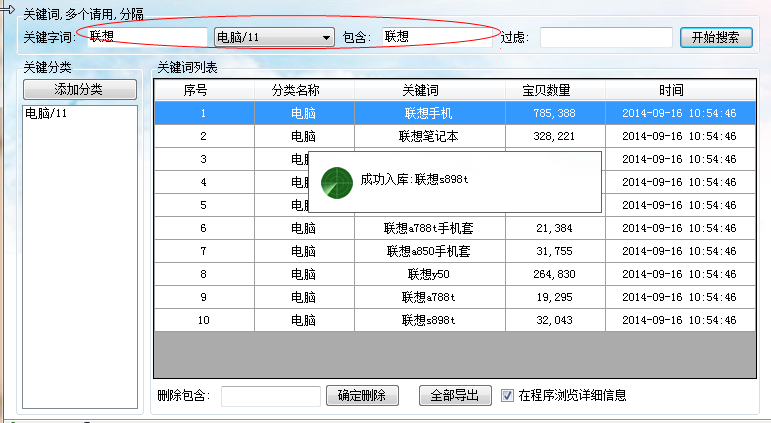Click the item count 31,755

click(x=555, y=251)
